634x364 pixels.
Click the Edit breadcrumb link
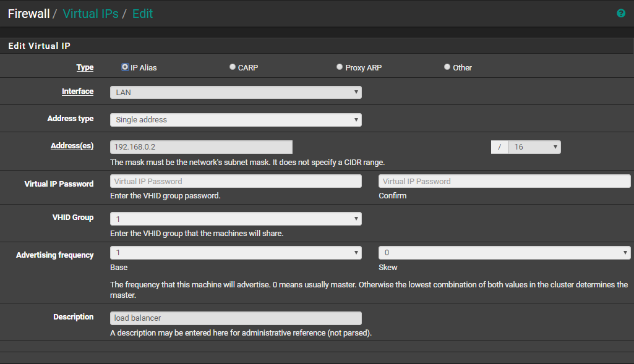[x=142, y=14]
